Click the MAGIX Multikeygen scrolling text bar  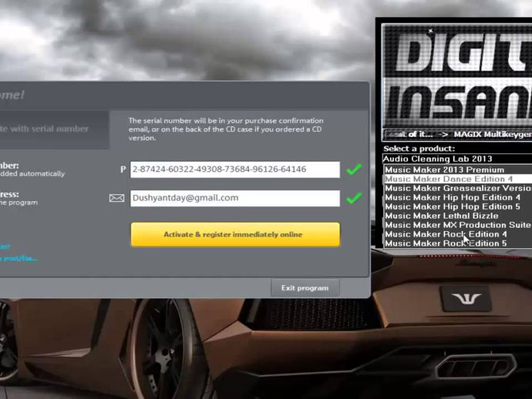point(458,135)
